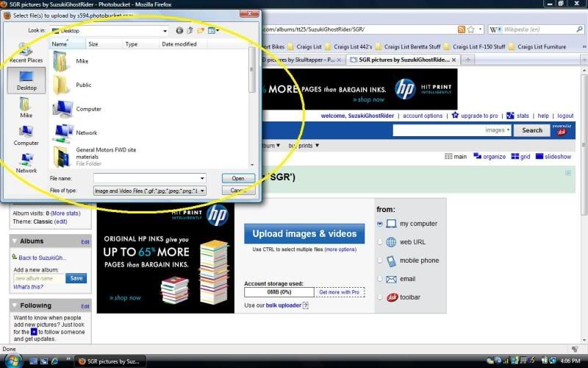Open Craigs List 442's bookmark folder
Screen dimensions: 588x368
[348, 47]
